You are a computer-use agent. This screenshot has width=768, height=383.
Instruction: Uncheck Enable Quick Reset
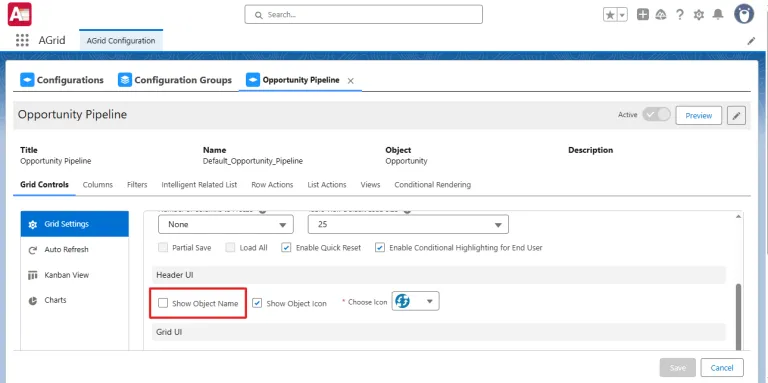click(287, 248)
